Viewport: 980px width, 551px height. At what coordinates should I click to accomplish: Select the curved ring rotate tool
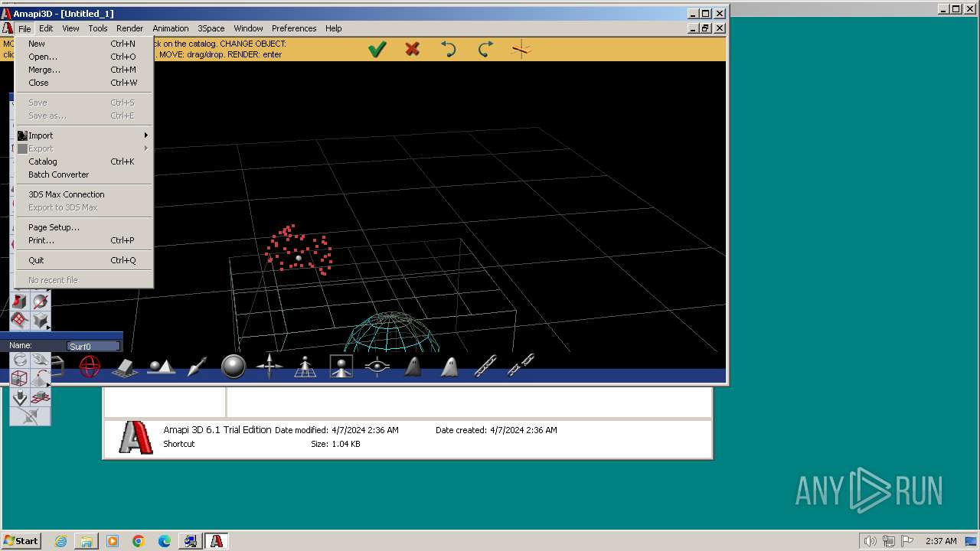[x=20, y=360]
